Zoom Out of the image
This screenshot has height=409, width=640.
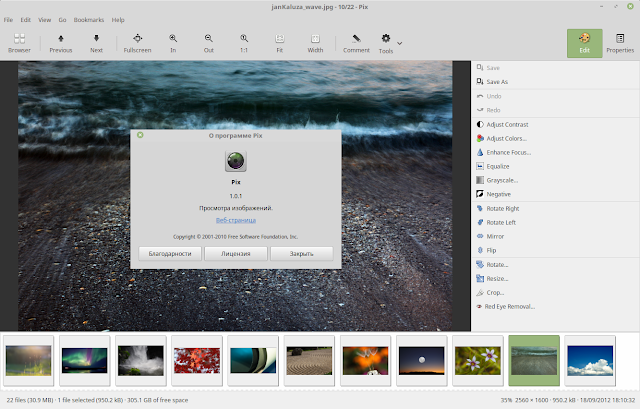click(x=209, y=43)
